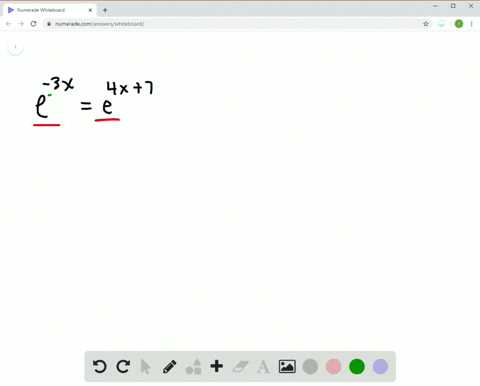Go forward in browser history
The height and width of the screenshot is (386, 480).
[x=21, y=24]
